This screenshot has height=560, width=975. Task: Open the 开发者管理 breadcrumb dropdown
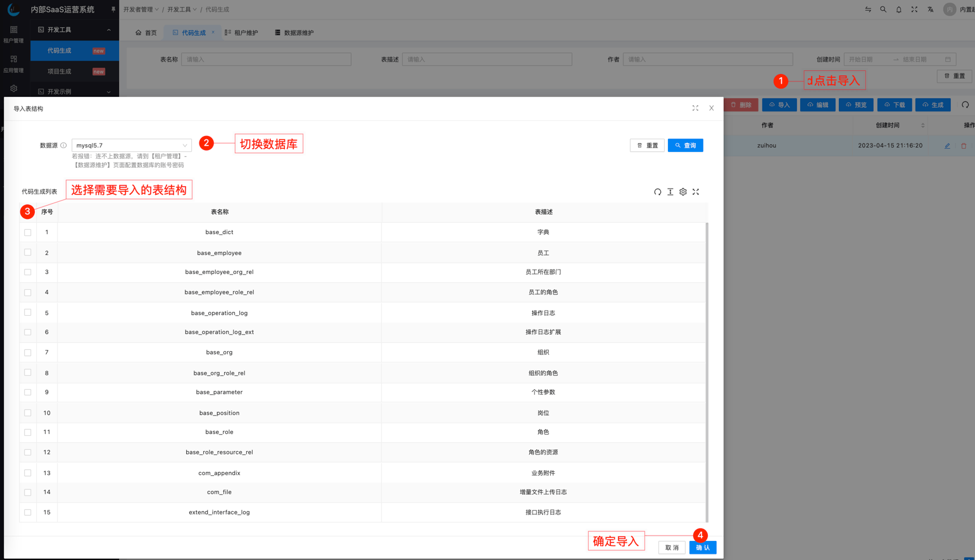click(141, 9)
